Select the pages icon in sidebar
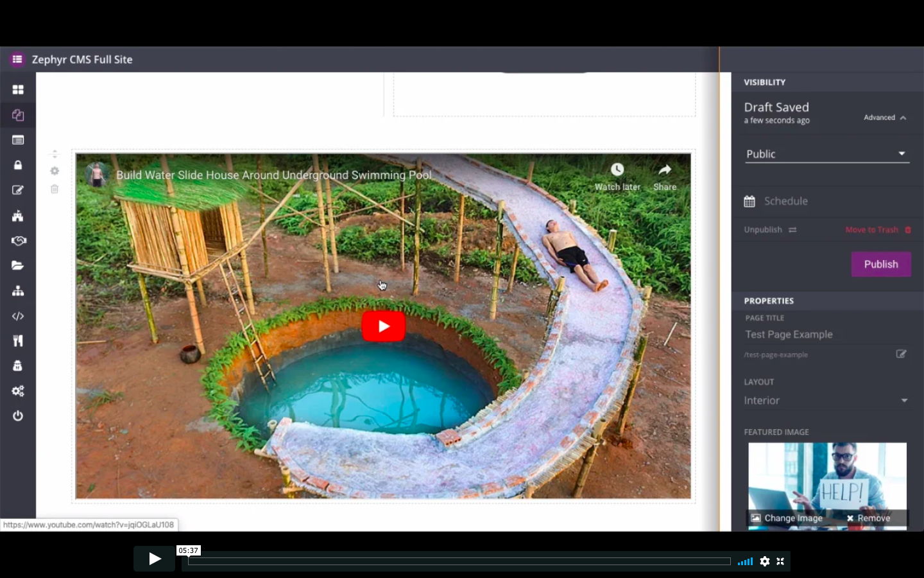The height and width of the screenshot is (578, 924). point(18,115)
